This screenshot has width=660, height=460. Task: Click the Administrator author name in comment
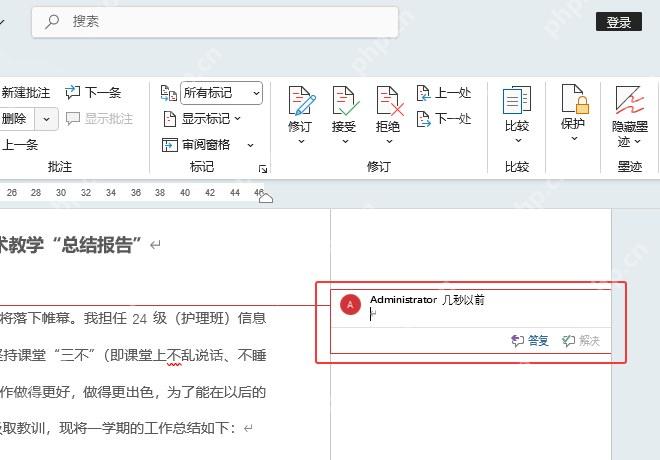point(403,300)
